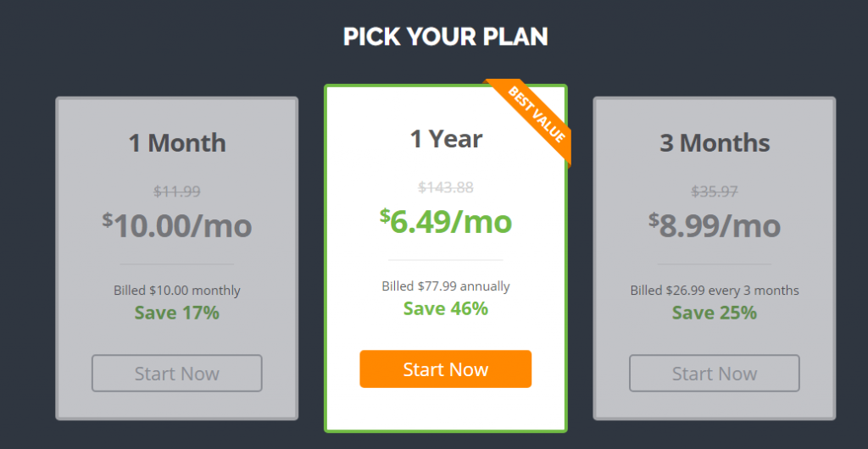Click the Best Value ribbon badge
The width and height of the screenshot is (868, 449).
tap(534, 118)
